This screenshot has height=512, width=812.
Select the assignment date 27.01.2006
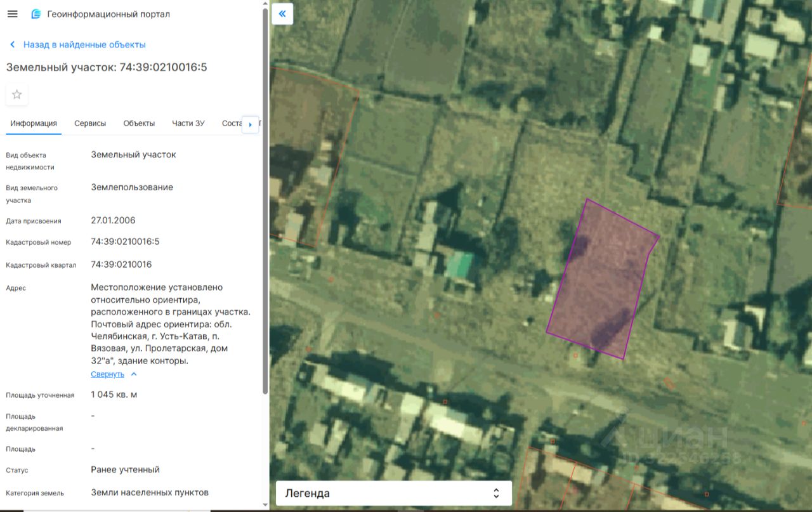tap(113, 221)
